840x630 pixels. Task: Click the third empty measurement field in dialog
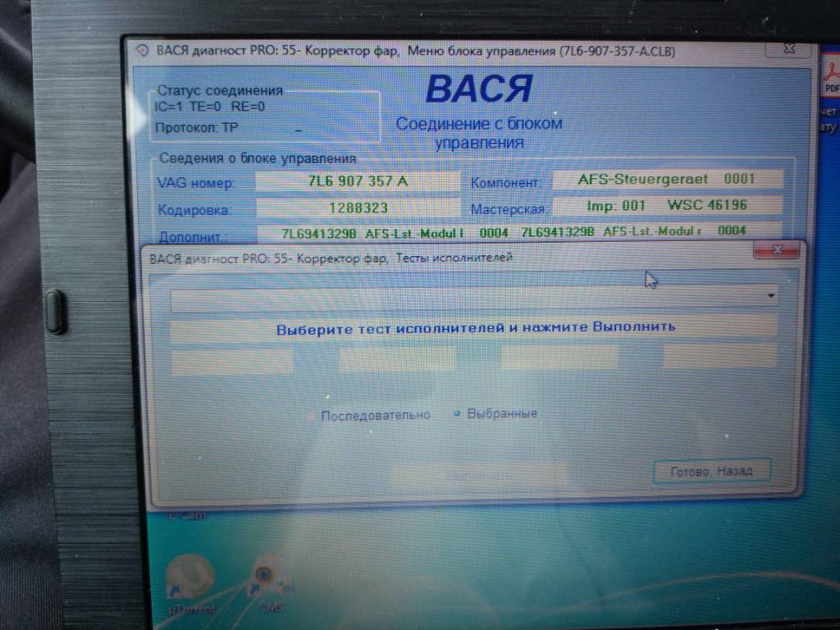pyautogui.click(x=559, y=358)
